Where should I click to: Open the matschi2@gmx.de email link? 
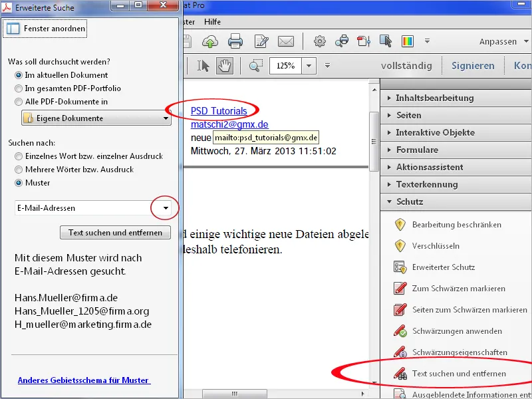click(x=229, y=124)
